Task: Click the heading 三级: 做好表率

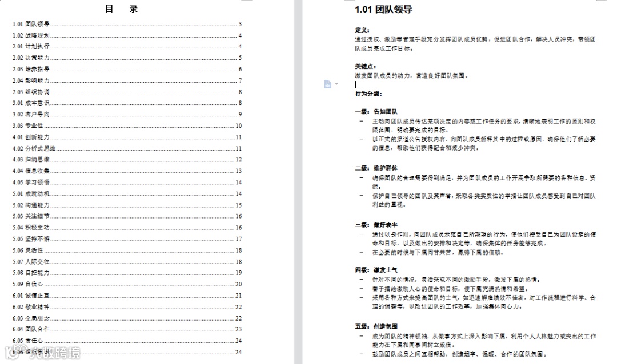Action: (x=376, y=225)
